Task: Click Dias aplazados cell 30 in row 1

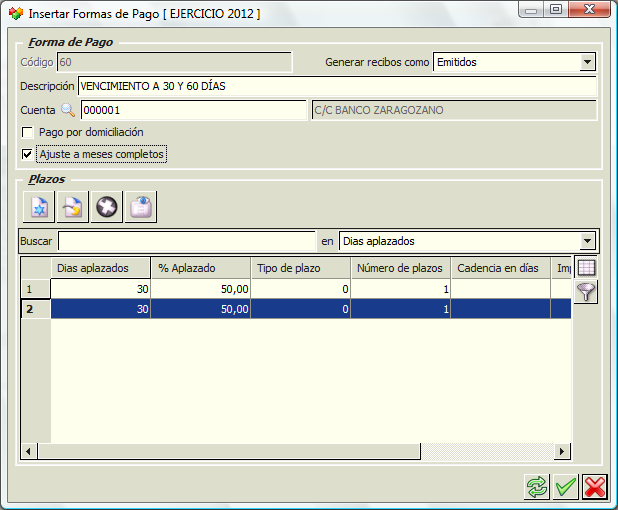Action: click(x=101, y=289)
